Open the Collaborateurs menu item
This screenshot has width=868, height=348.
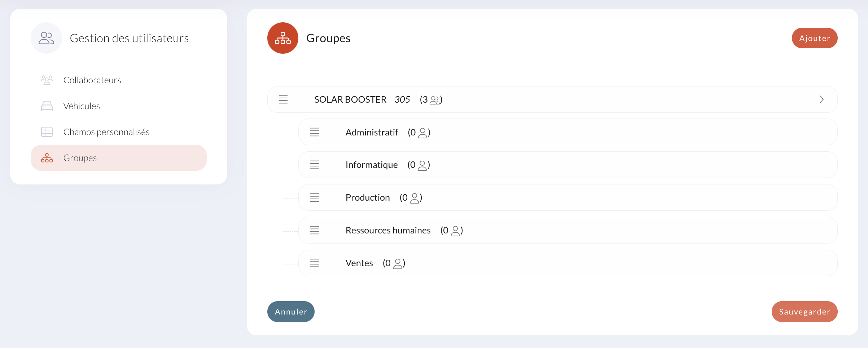(119, 80)
